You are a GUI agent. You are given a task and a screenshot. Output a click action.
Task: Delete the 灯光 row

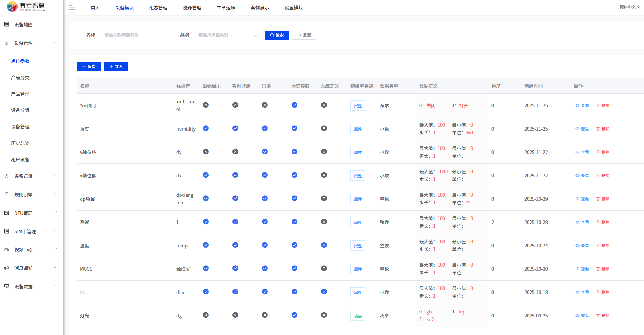click(x=603, y=316)
